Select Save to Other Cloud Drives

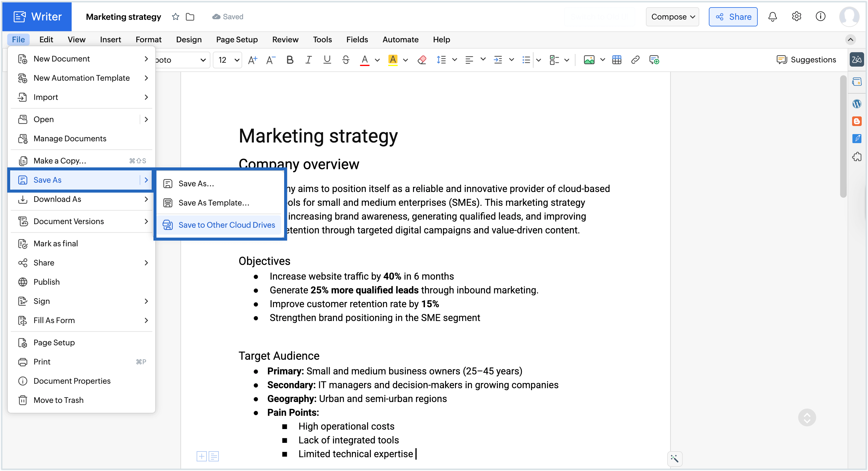[226, 225]
